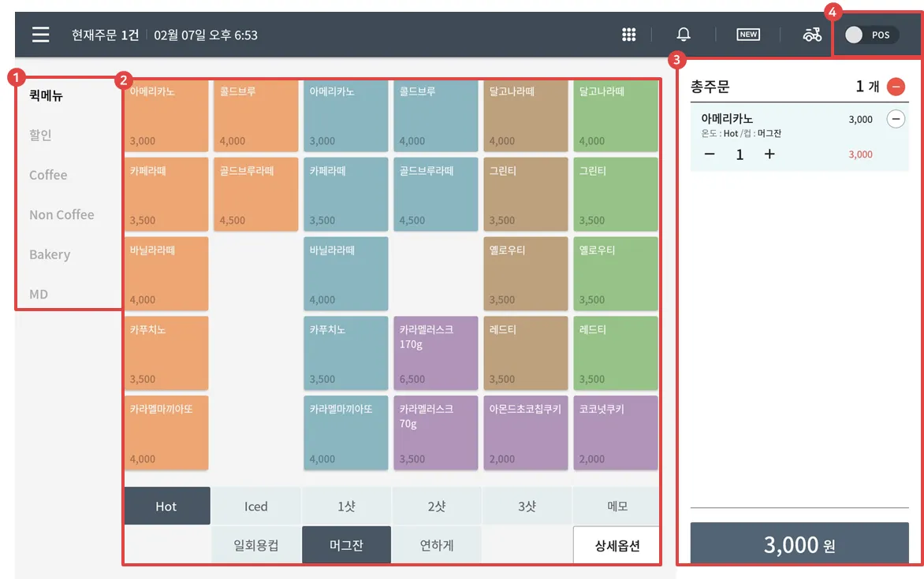Add green 달고나라떼 tile
The image size is (924, 579).
tap(616, 116)
